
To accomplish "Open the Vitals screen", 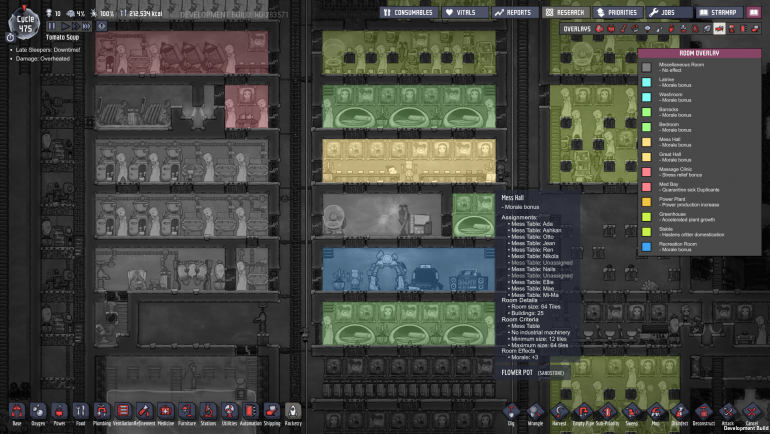I will tap(463, 12).
